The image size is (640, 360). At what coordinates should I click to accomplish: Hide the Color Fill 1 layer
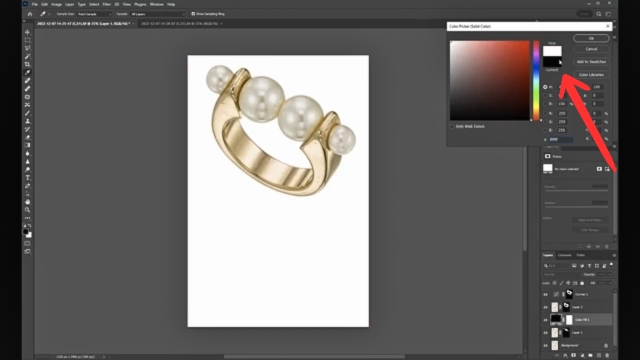[545, 320]
